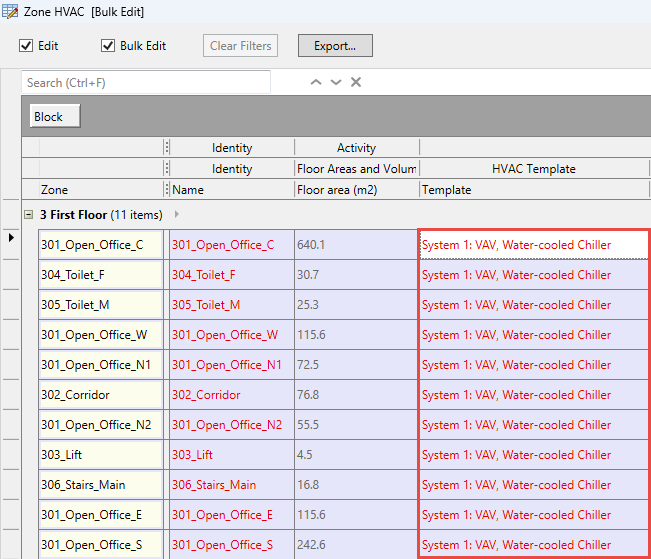Sort by Floor area (m2) column header
This screenshot has width=651, height=559.
(356, 189)
